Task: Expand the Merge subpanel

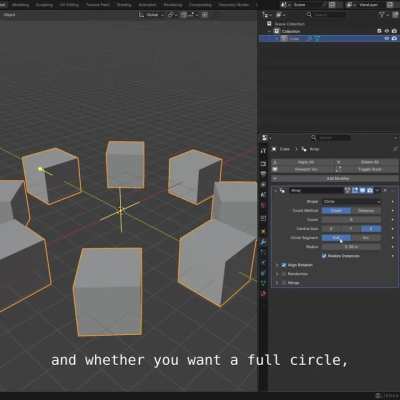Action: (277, 283)
